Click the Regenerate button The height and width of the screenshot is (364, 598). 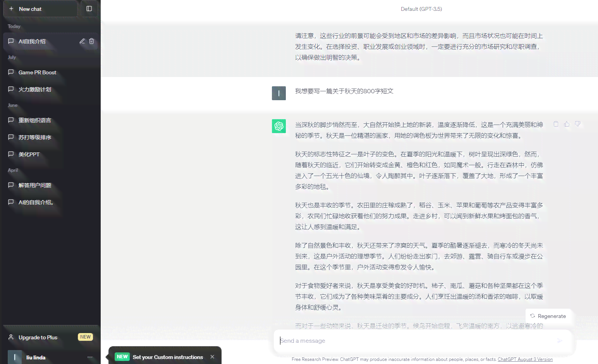pos(548,316)
